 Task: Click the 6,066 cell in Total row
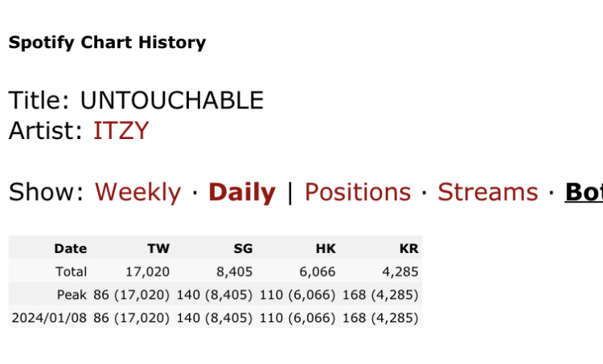(x=319, y=272)
